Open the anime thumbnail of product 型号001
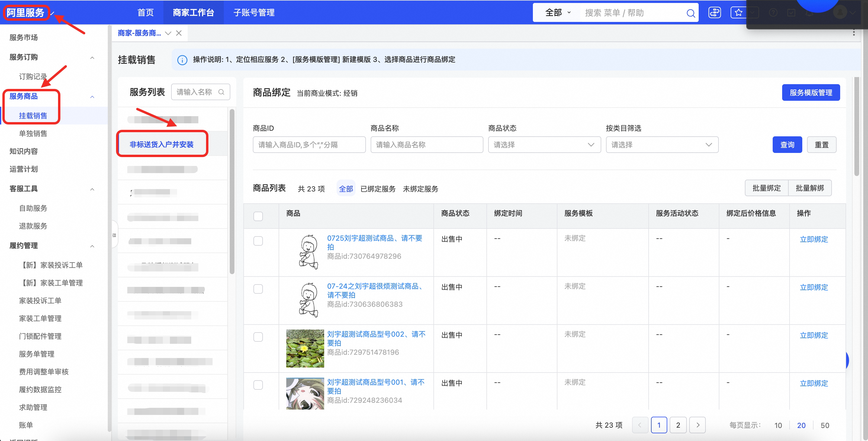 point(305,393)
